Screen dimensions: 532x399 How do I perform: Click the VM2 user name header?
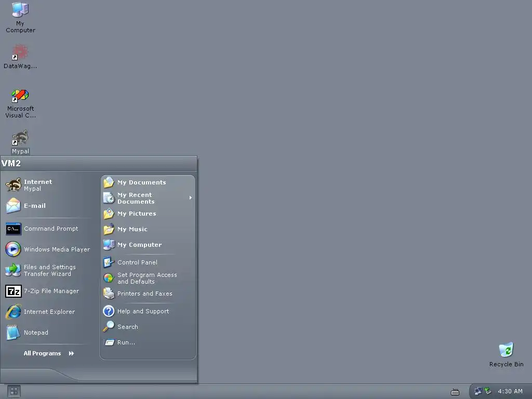tap(11, 163)
